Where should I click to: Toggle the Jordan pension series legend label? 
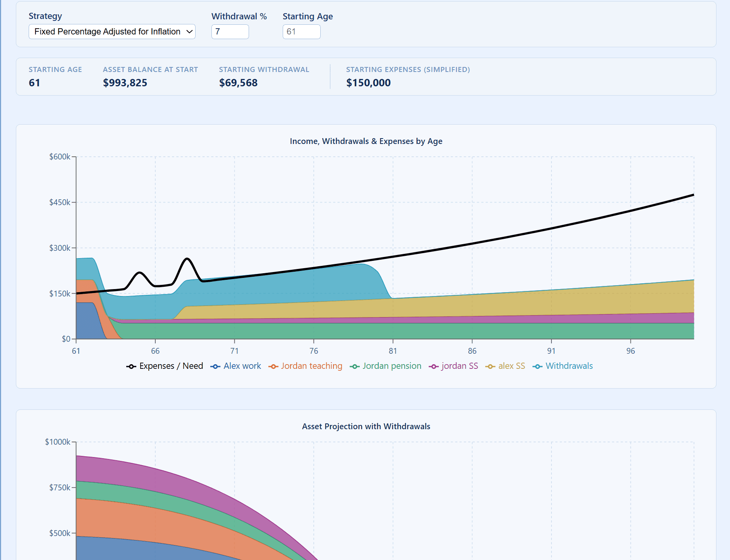point(392,366)
